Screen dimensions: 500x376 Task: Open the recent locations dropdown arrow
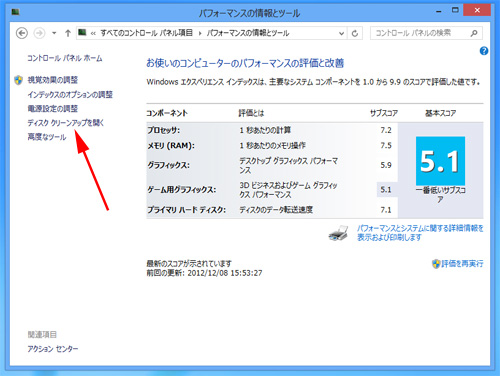tap(54, 33)
